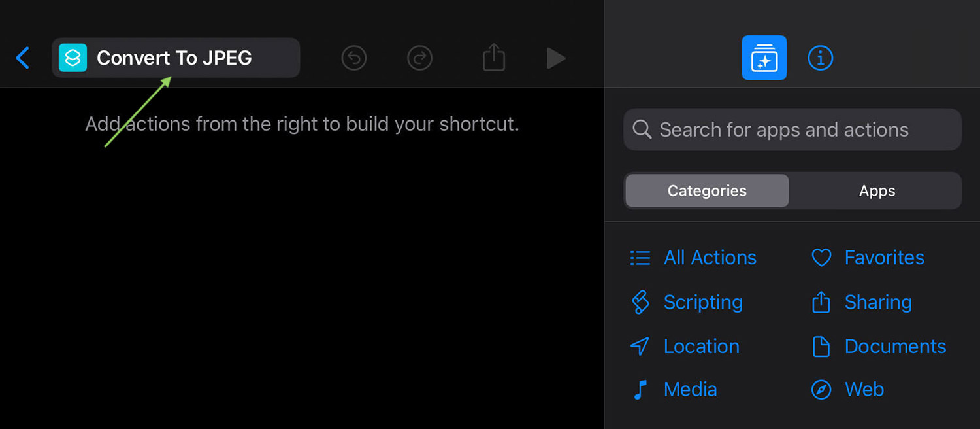Select the Scripting category
This screenshot has height=429, width=980.
tap(686, 302)
